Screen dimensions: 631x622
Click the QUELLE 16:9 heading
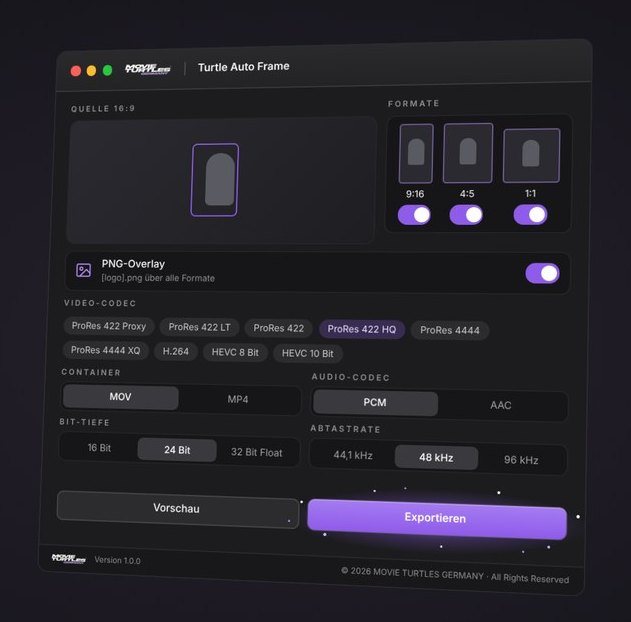[103, 109]
